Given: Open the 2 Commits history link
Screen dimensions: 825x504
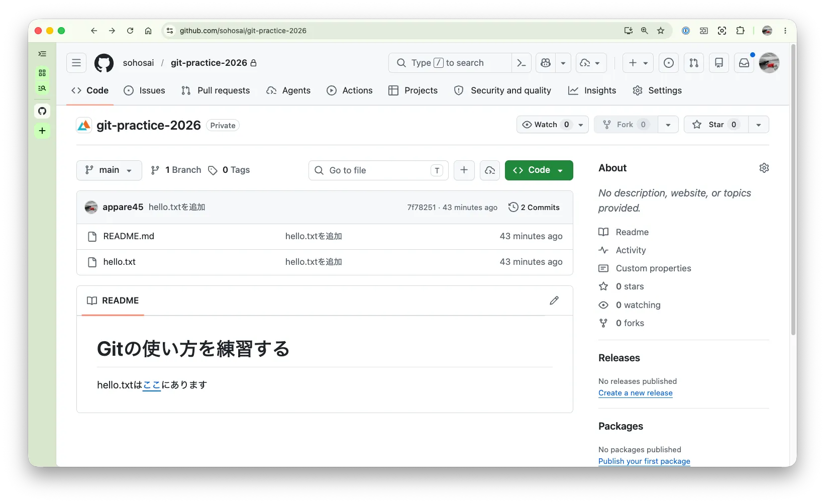Looking at the screenshot, I should 534,207.
